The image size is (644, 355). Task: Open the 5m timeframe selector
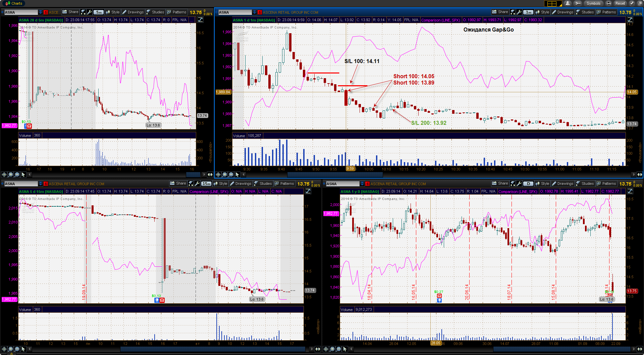click(99, 12)
